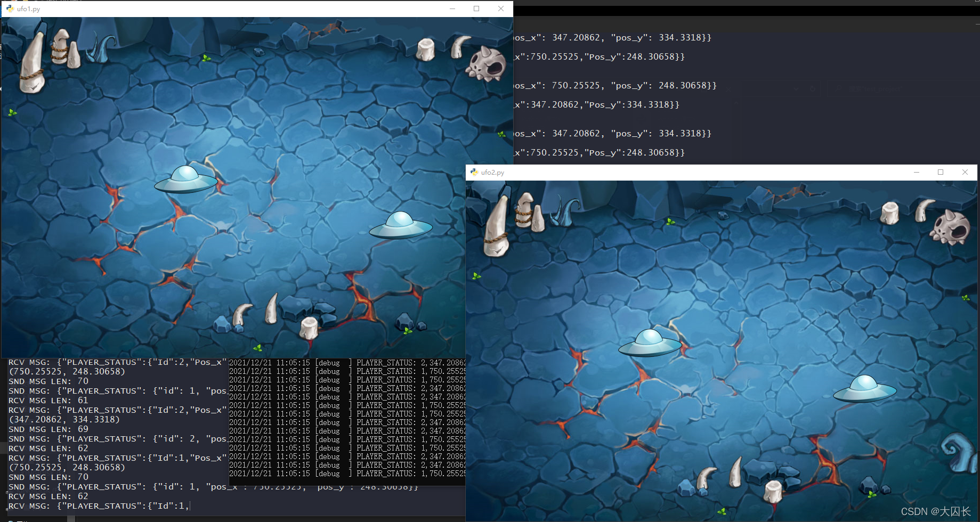This screenshot has width=980, height=522.
Task: Maximize the ufo1.py window
Action: click(476, 9)
